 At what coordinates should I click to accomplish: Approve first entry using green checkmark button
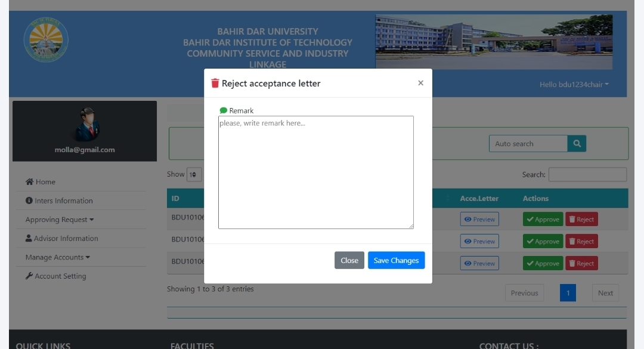tap(542, 219)
